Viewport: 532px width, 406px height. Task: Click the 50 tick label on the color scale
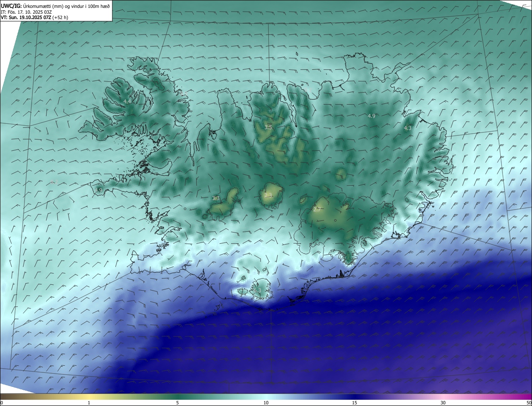[x=529, y=403]
